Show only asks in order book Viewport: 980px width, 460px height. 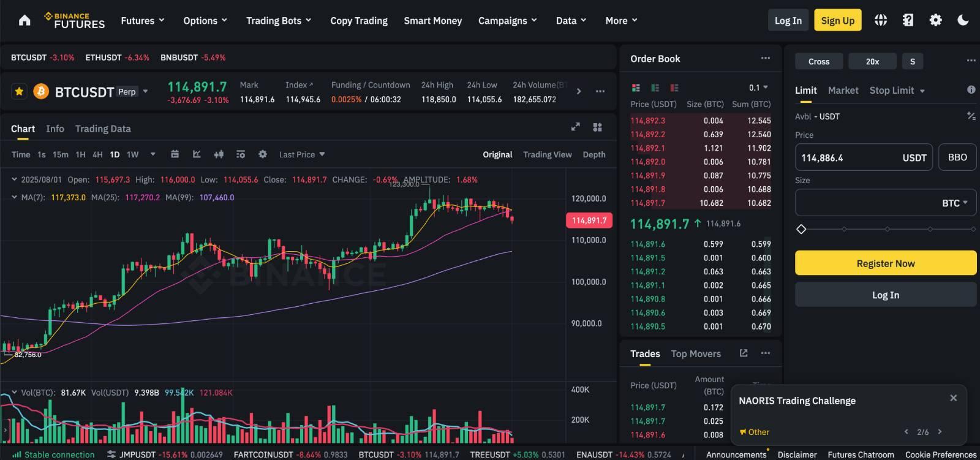(x=674, y=88)
